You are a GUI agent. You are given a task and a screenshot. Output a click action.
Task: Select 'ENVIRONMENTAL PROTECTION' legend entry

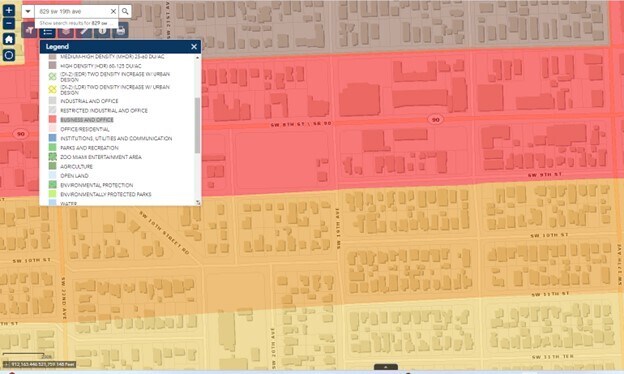coord(97,185)
